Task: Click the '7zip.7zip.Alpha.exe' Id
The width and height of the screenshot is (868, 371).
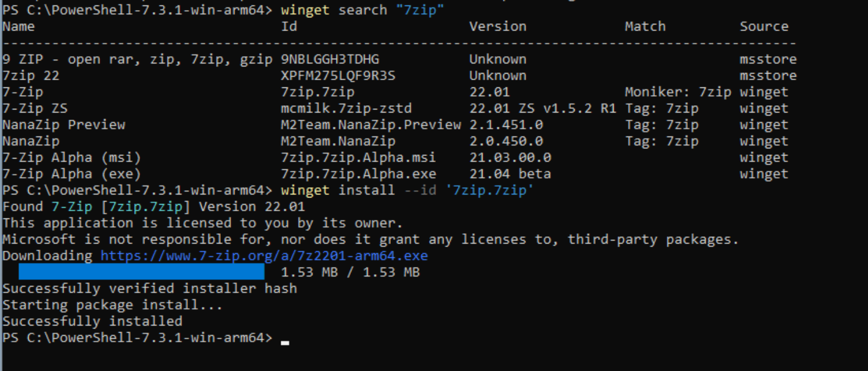Action: (359, 174)
